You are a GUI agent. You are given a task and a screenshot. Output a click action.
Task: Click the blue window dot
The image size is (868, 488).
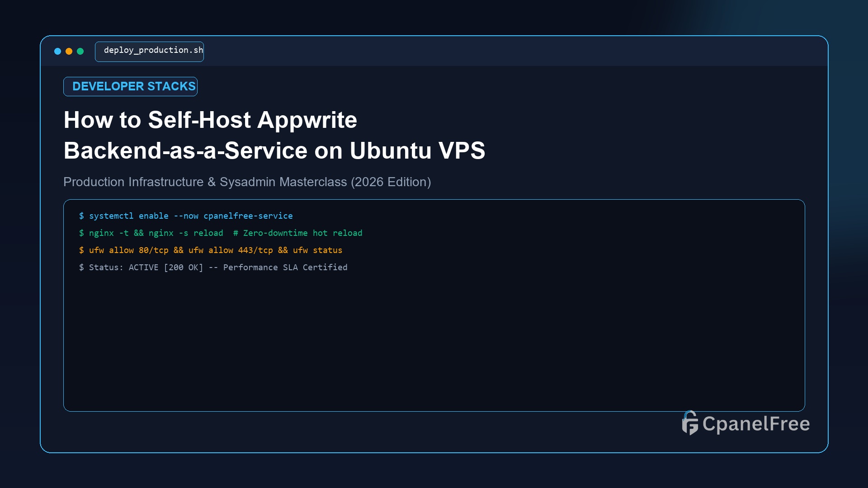point(57,52)
